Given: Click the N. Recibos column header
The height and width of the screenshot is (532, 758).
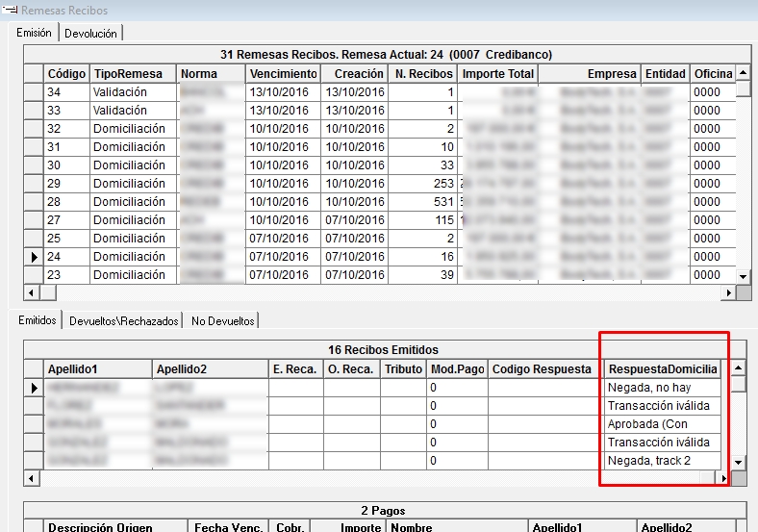Looking at the screenshot, I should (423, 73).
